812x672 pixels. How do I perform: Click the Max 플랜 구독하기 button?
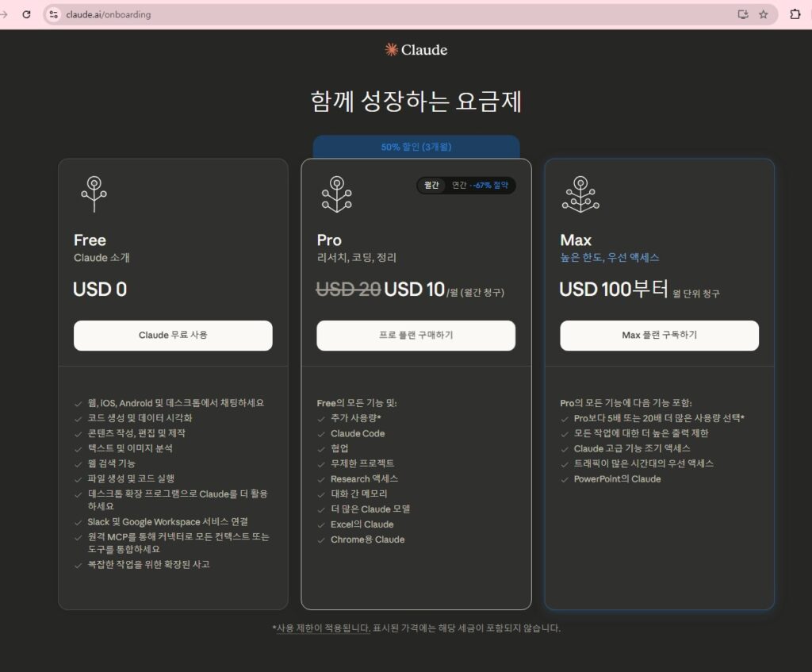(x=659, y=336)
